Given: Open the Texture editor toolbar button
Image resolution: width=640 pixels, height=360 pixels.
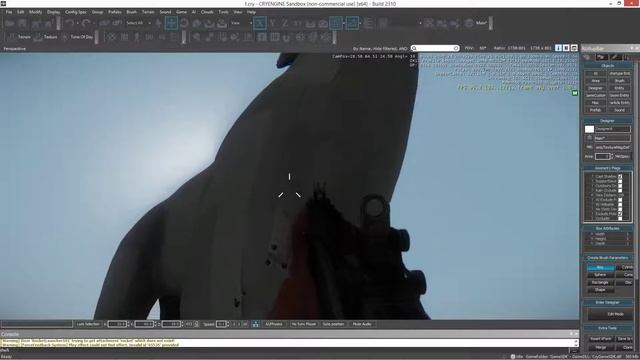Looking at the screenshot, I should (x=45, y=37).
